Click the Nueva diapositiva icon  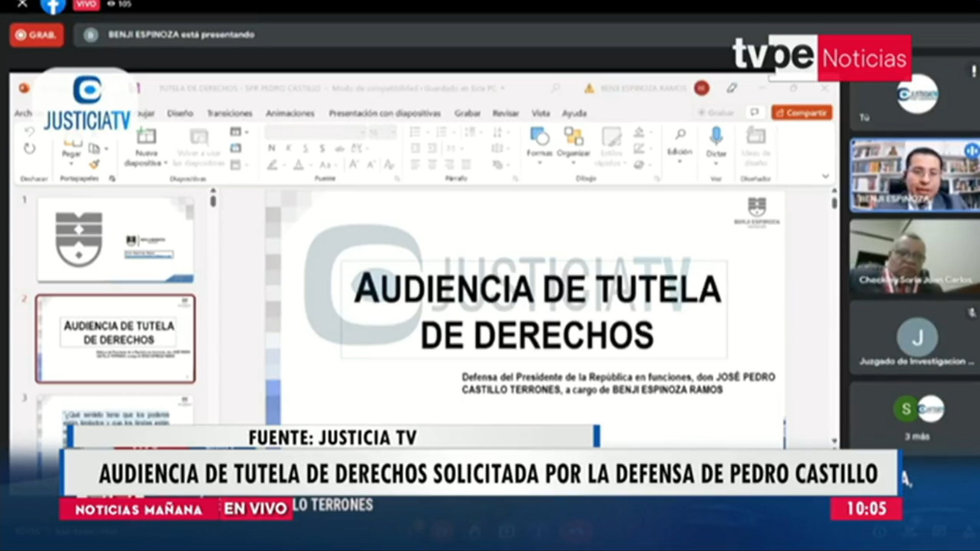pyautogui.click(x=146, y=137)
